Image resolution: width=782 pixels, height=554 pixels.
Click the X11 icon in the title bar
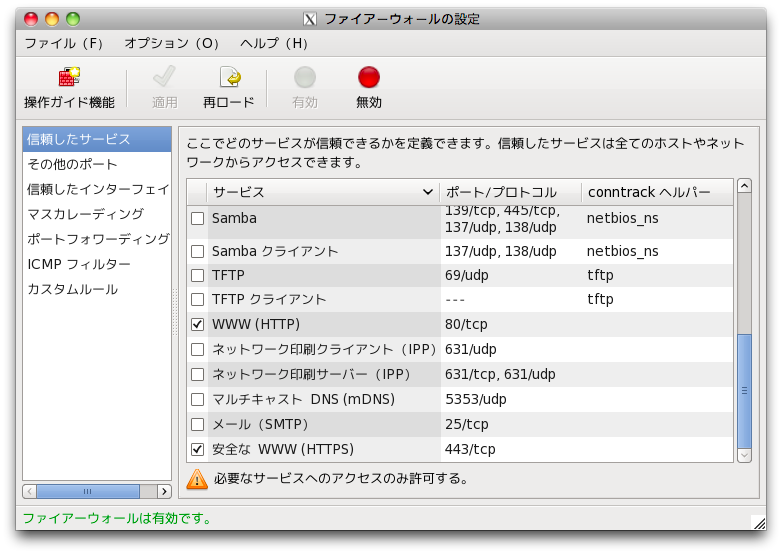click(311, 19)
